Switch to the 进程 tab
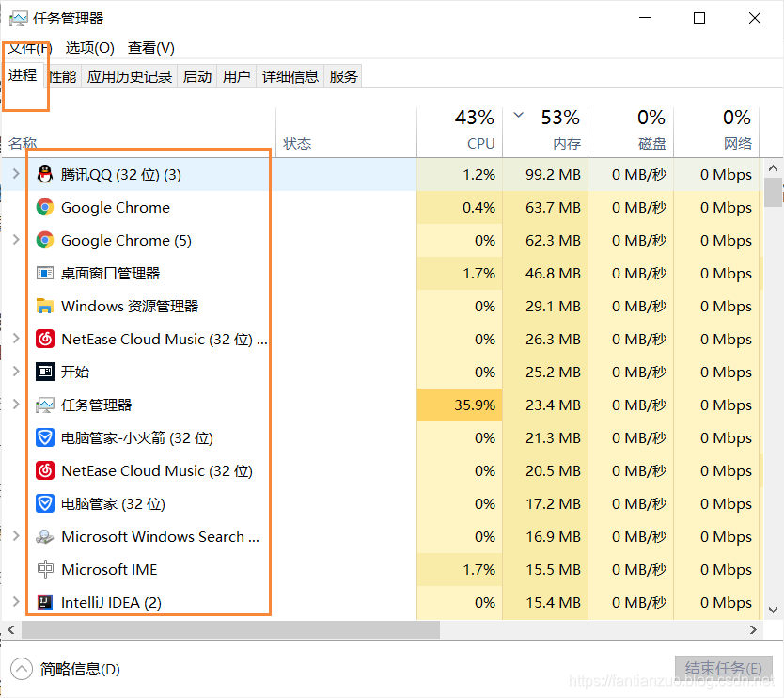Screen dimensions: 784x698 [23, 75]
